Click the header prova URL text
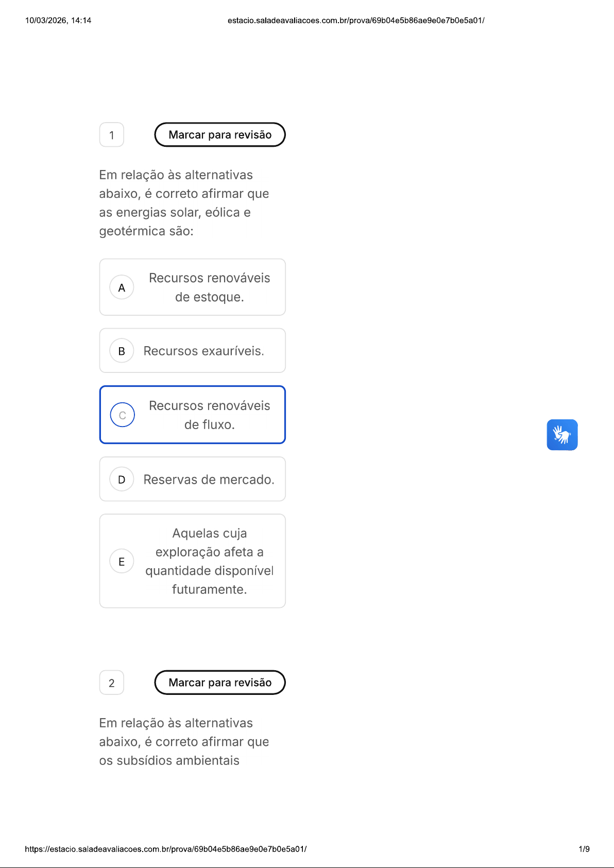Image resolution: width=614 pixels, height=868 pixels. pos(356,21)
